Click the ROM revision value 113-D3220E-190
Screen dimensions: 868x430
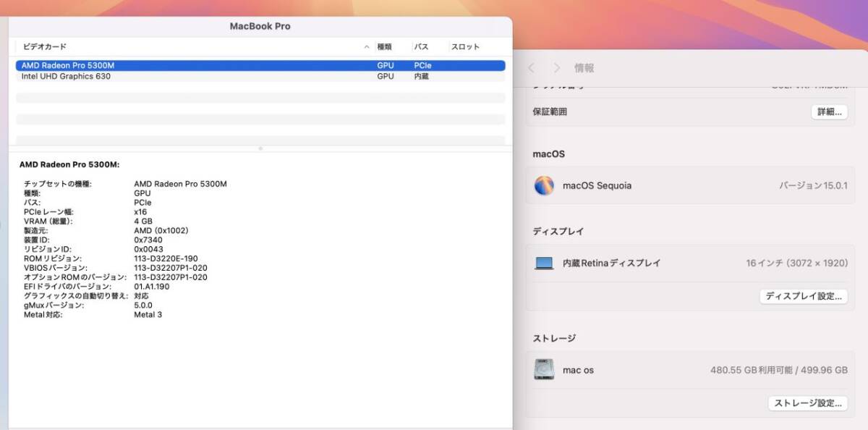click(166, 258)
